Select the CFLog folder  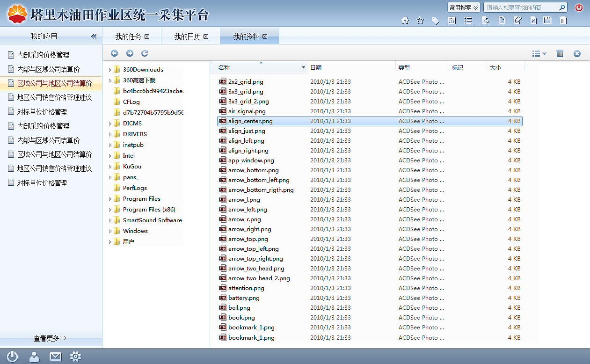(131, 102)
